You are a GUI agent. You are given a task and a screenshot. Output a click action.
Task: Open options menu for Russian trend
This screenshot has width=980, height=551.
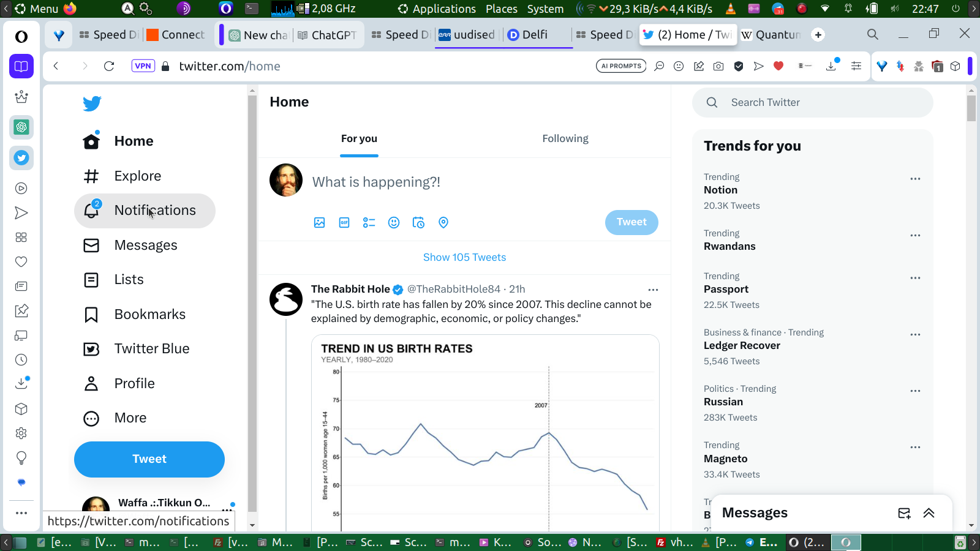tap(915, 391)
